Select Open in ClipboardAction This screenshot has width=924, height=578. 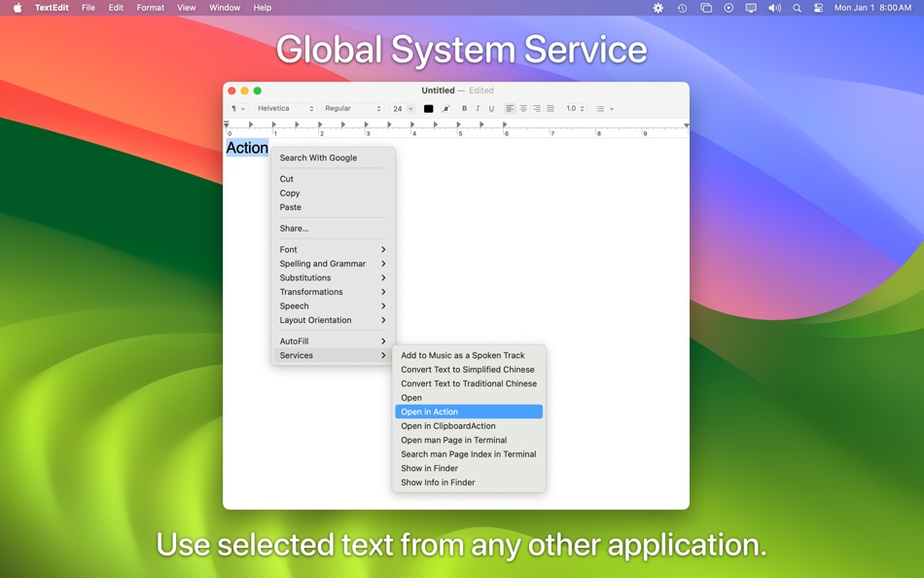(x=469, y=426)
